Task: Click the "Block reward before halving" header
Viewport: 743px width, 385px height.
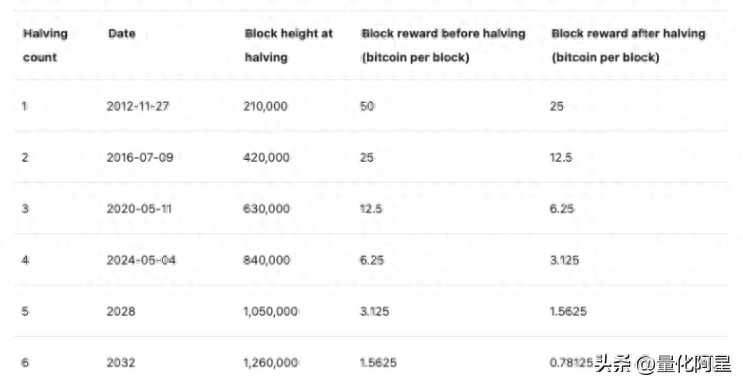Action: 444,46
